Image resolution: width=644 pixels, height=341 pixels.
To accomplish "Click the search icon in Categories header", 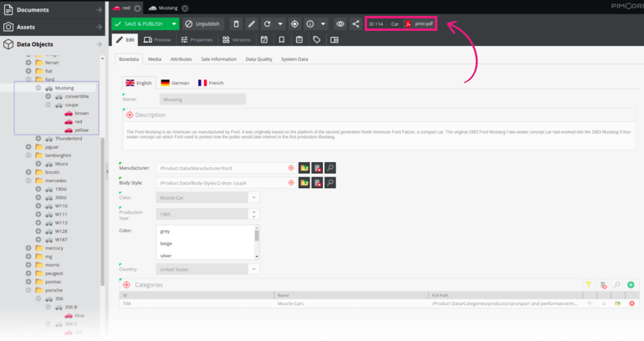I will [617, 285].
